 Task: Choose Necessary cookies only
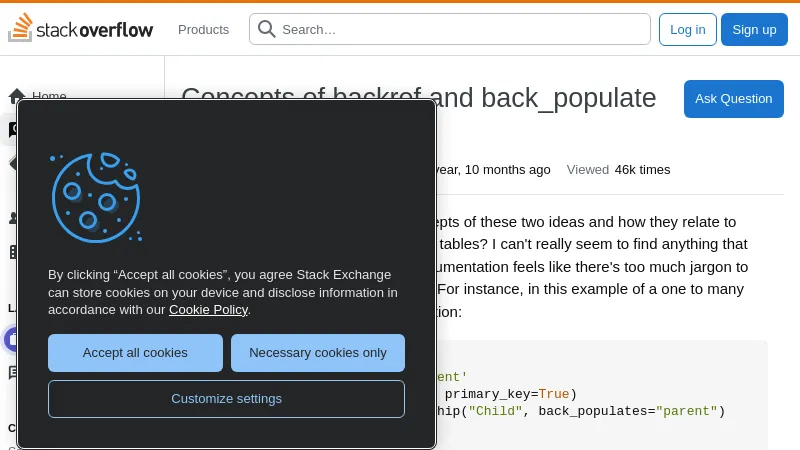(x=317, y=353)
